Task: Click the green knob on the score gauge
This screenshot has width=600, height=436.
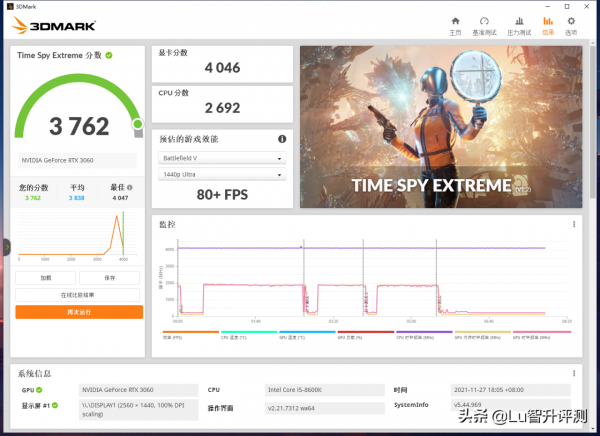Action: (138, 124)
